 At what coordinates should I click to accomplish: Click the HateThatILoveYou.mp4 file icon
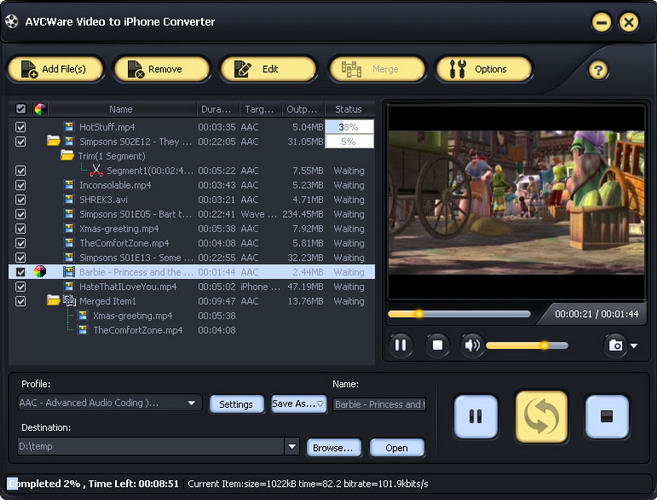tap(69, 286)
